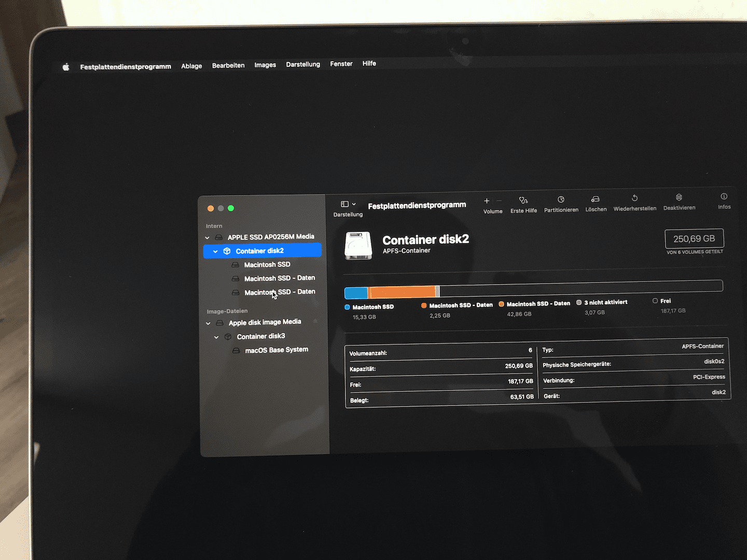Click the orange segment of the usage bar

(x=402, y=291)
